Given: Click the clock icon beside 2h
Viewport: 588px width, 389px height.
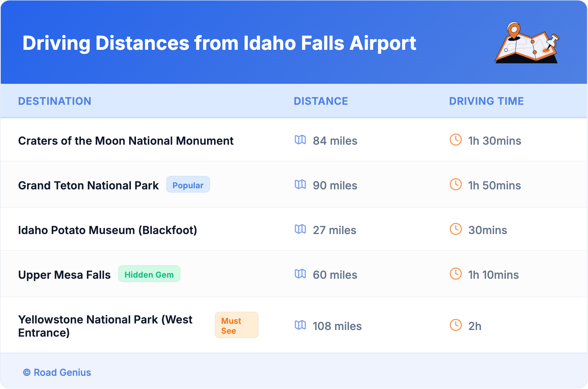Looking at the screenshot, I should (x=456, y=325).
